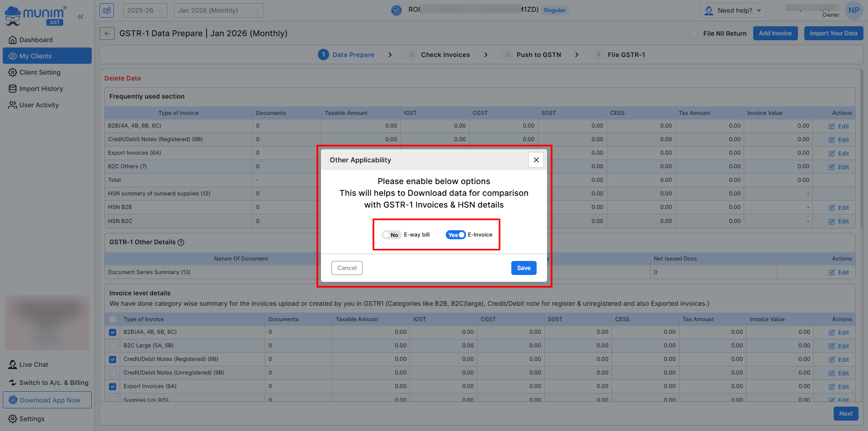Expand the Need help? dropdown
The image size is (868, 431).
733,10
